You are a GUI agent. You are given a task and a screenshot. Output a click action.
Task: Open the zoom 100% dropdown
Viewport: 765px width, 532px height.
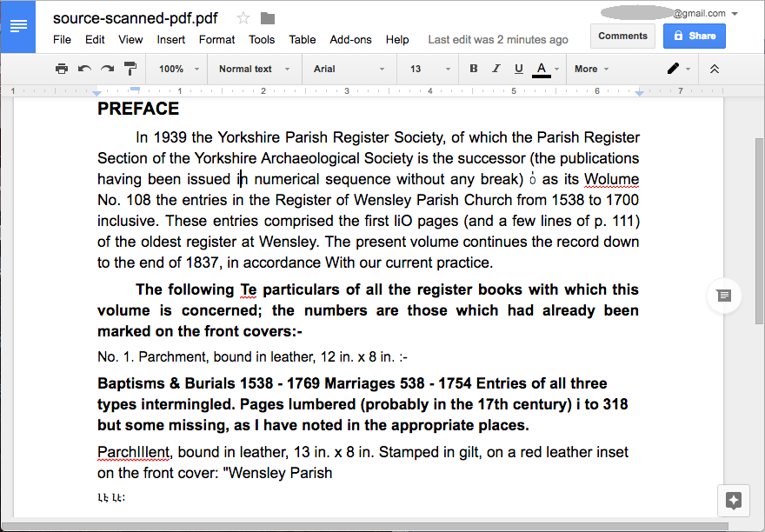click(x=178, y=69)
